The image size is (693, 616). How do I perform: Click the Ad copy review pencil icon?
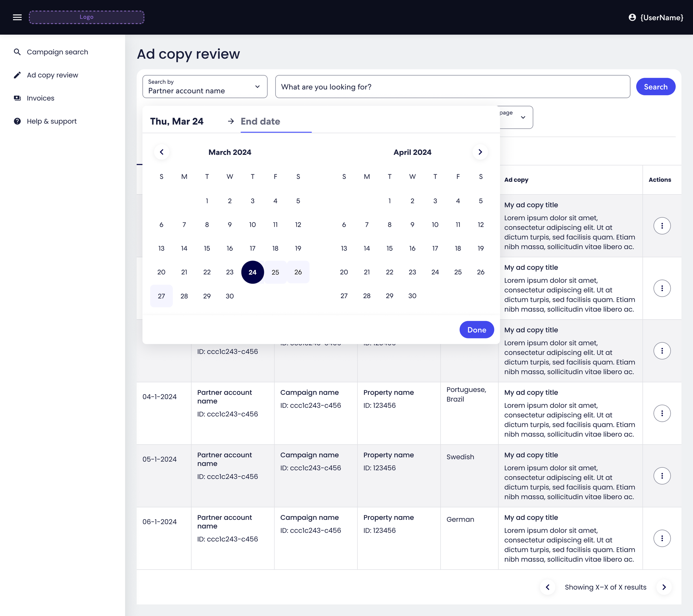(17, 75)
